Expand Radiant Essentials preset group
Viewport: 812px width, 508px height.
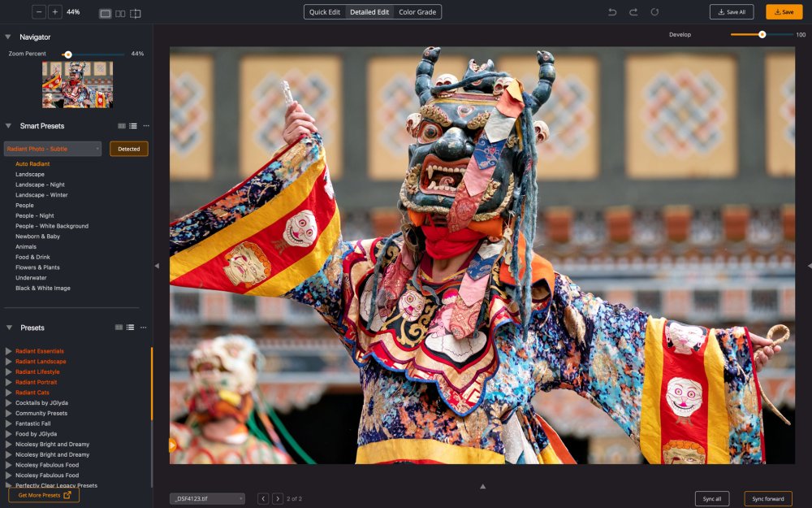point(8,351)
